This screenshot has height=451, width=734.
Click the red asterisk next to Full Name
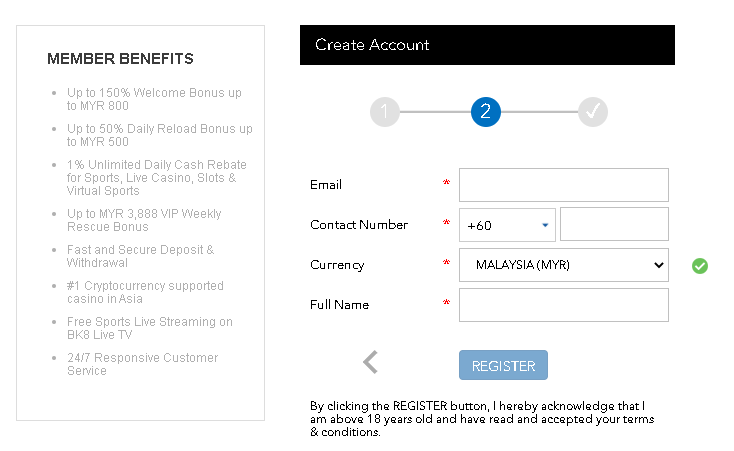tap(446, 303)
